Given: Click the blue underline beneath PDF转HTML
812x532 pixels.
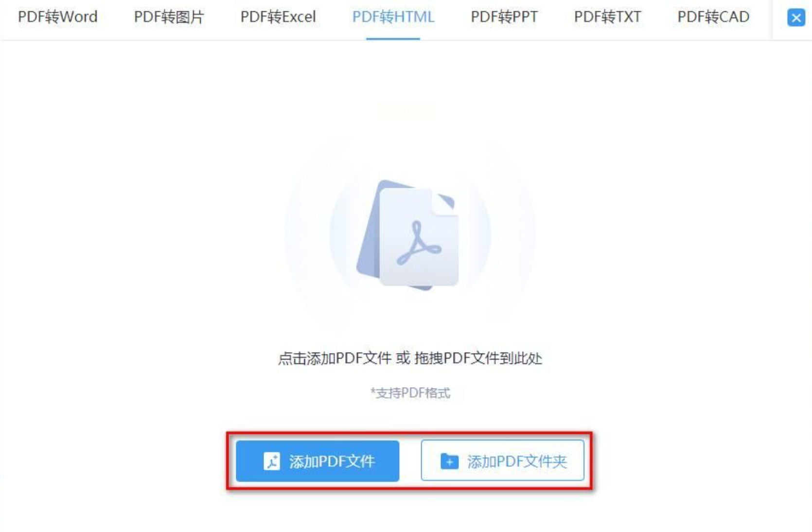Looking at the screenshot, I should tap(393, 38).
